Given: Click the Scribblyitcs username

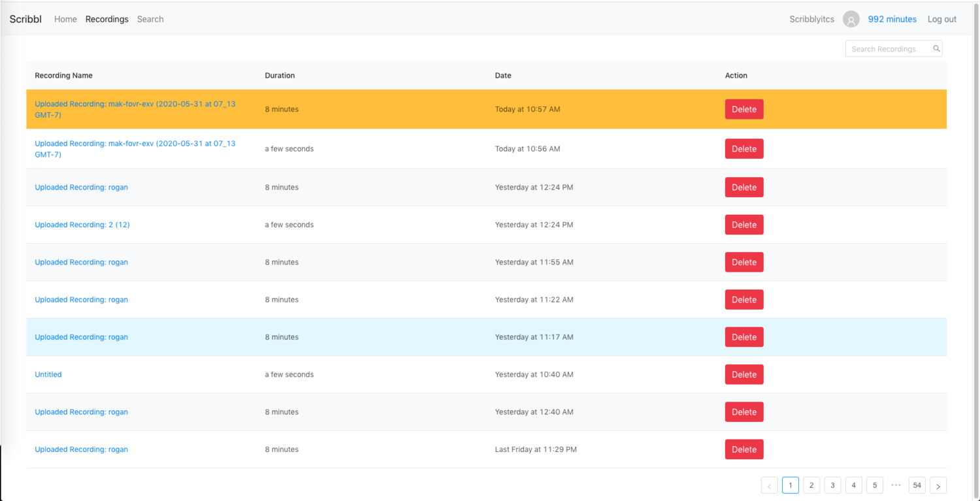Looking at the screenshot, I should [811, 19].
